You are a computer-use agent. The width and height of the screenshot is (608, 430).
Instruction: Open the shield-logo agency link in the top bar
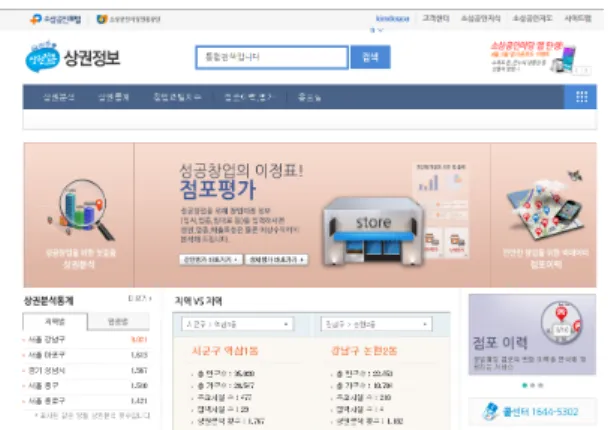128,19
